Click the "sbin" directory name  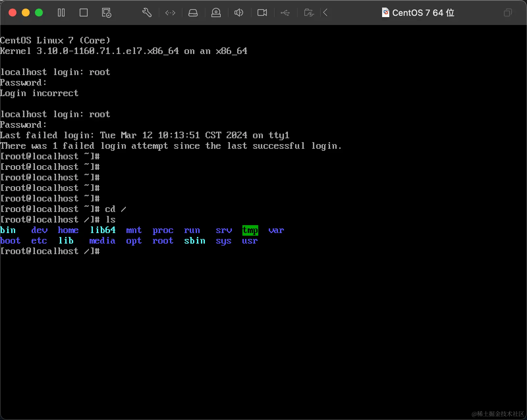pyautogui.click(x=195, y=241)
